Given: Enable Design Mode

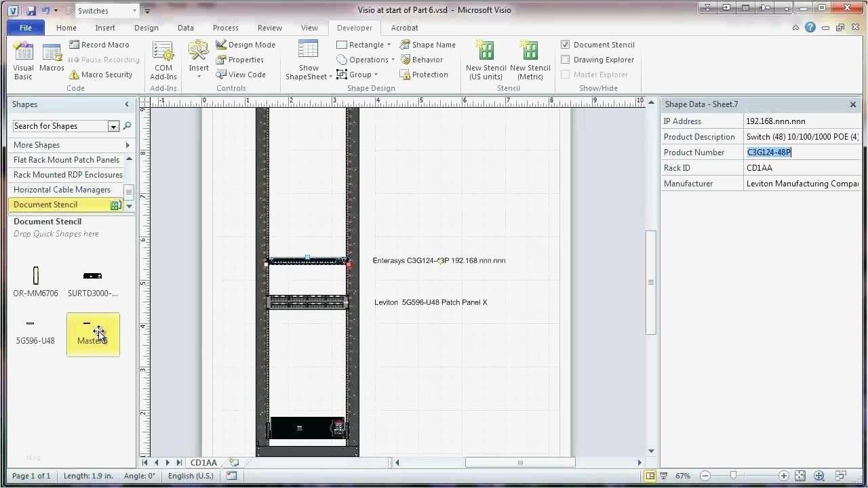Looking at the screenshot, I should point(245,45).
